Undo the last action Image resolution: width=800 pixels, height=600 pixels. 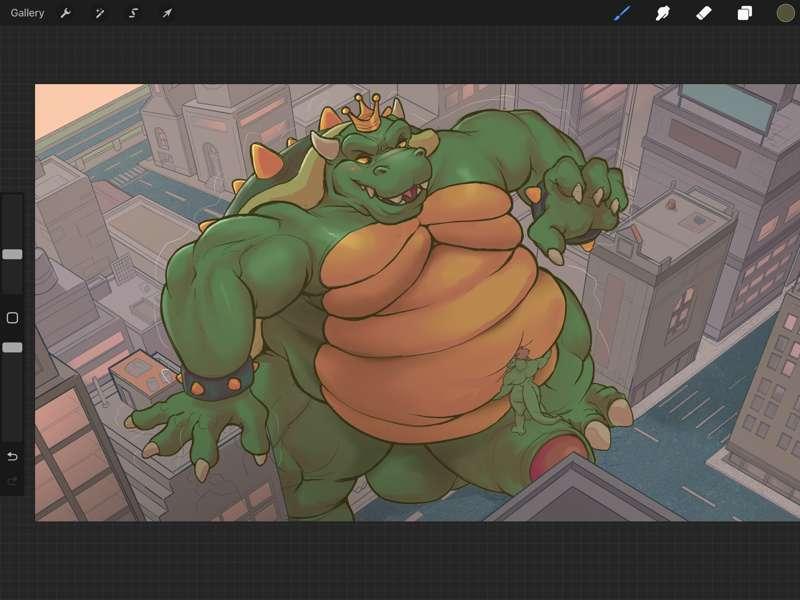pyautogui.click(x=12, y=456)
